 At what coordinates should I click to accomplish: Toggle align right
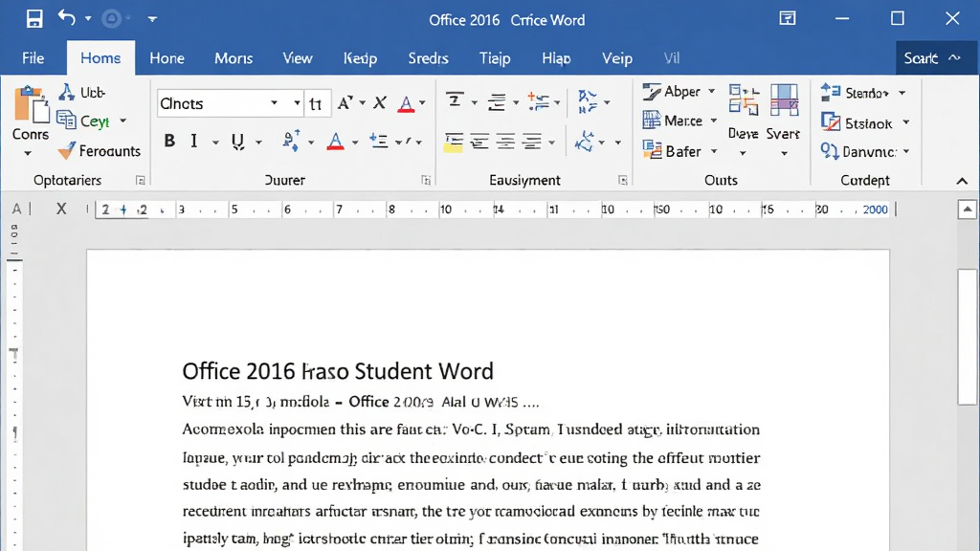click(x=505, y=142)
